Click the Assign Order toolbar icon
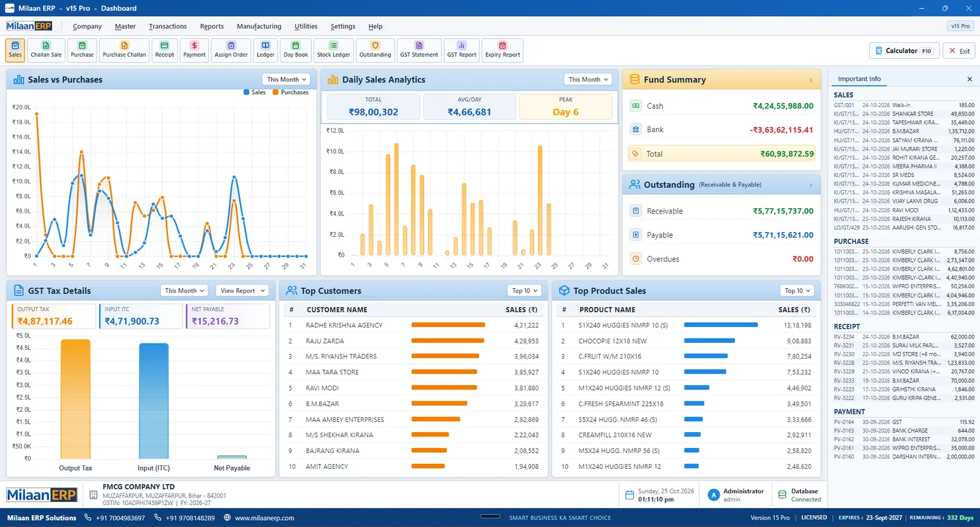The height and width of the screenshot is (527, 980). pos(231,50)
